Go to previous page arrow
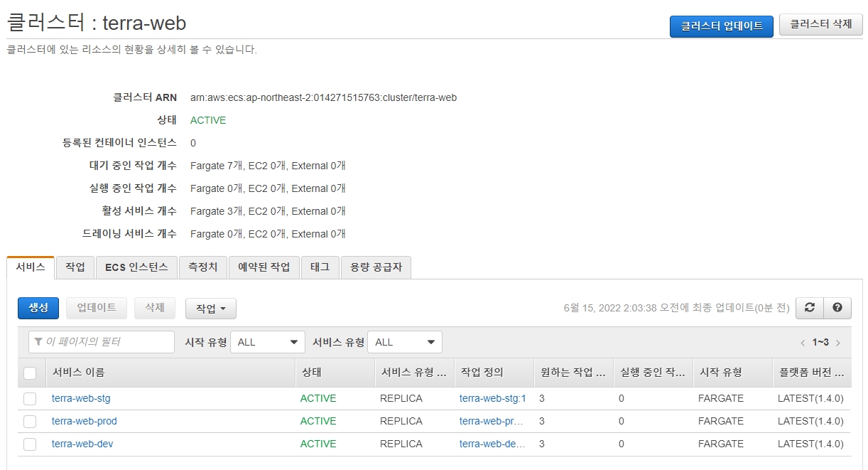This screenshot has height=470, width=868. click(x=803, y=343)
